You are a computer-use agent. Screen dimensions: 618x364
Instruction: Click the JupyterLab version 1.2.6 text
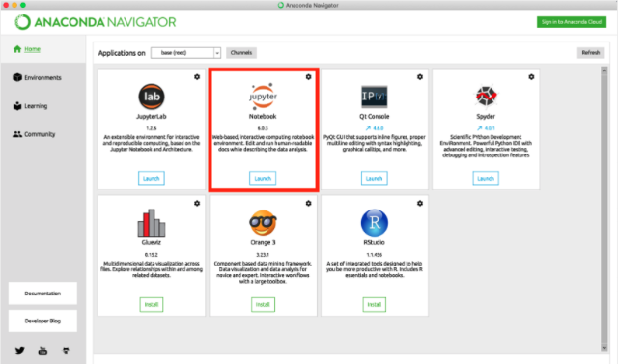click(152, 128)
